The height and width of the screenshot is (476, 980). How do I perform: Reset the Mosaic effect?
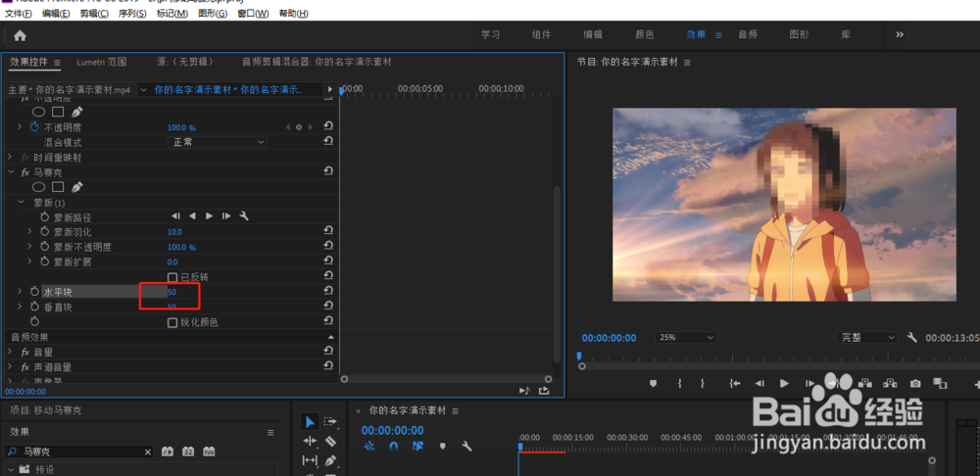click(328, 171)
